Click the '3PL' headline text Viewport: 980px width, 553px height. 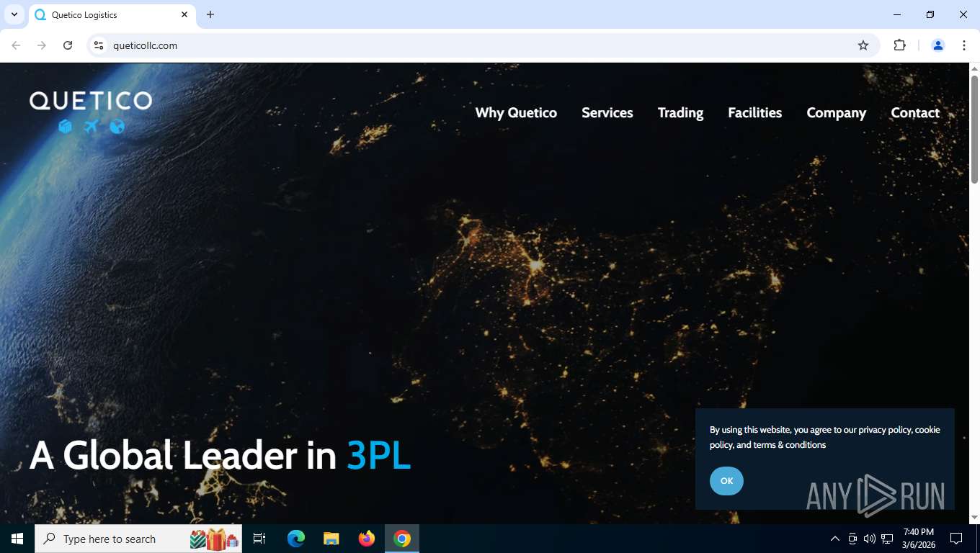pos(379,455)
